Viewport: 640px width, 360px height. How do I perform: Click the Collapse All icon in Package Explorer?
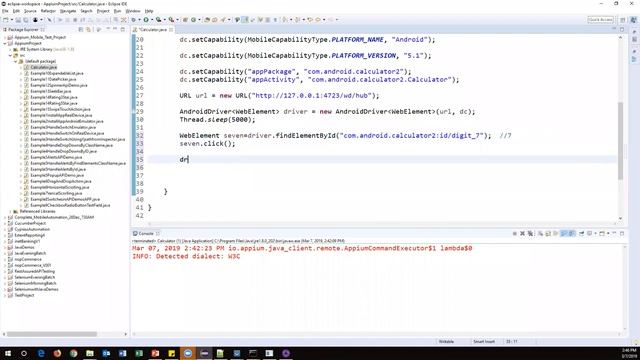point(81,29)
